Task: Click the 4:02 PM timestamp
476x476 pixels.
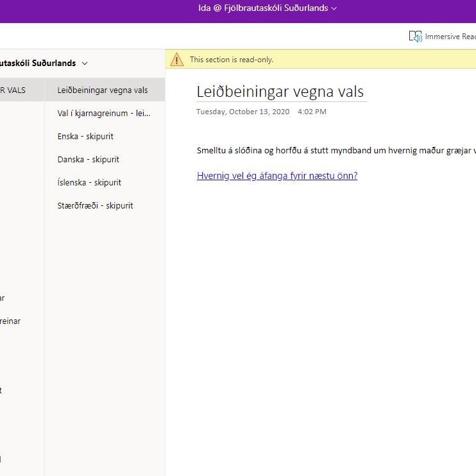Action: pyautogui.click(x=312, y=112)
